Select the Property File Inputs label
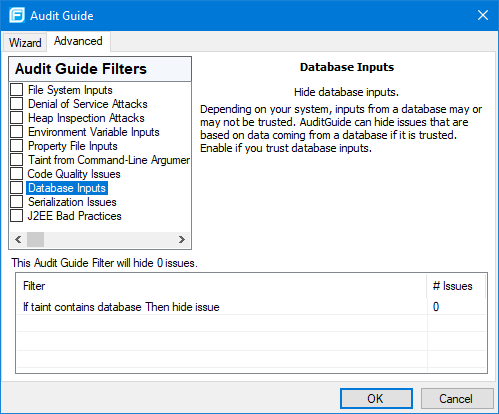 pyautogui.click(x=73, y=146)
